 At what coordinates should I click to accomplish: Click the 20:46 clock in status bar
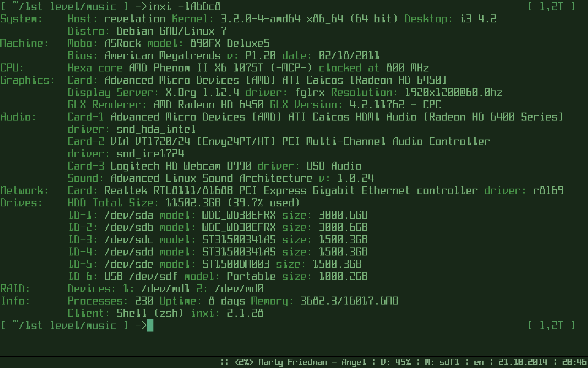point(574,362)
